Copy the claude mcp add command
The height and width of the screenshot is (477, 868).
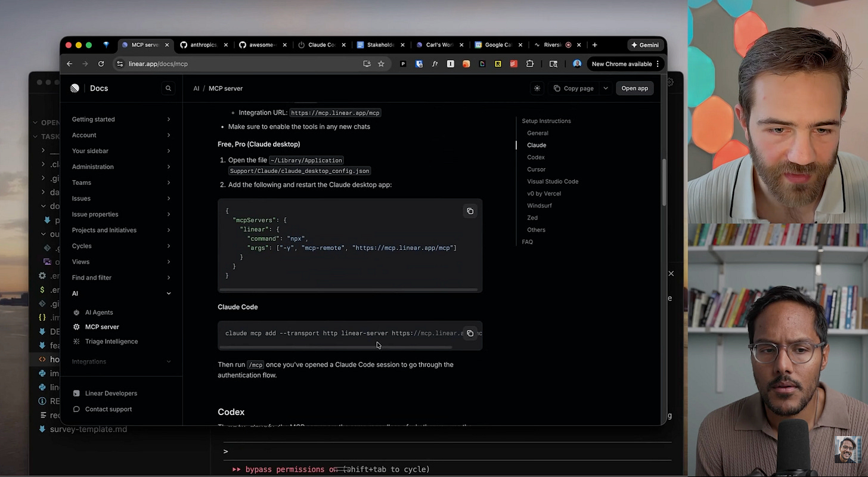[x=470, y=333]
